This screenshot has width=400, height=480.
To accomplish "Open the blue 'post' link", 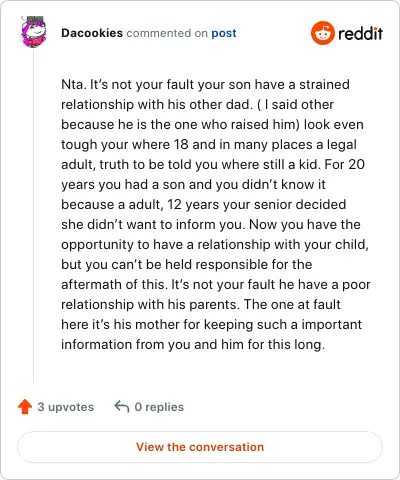I will point(224,33).
